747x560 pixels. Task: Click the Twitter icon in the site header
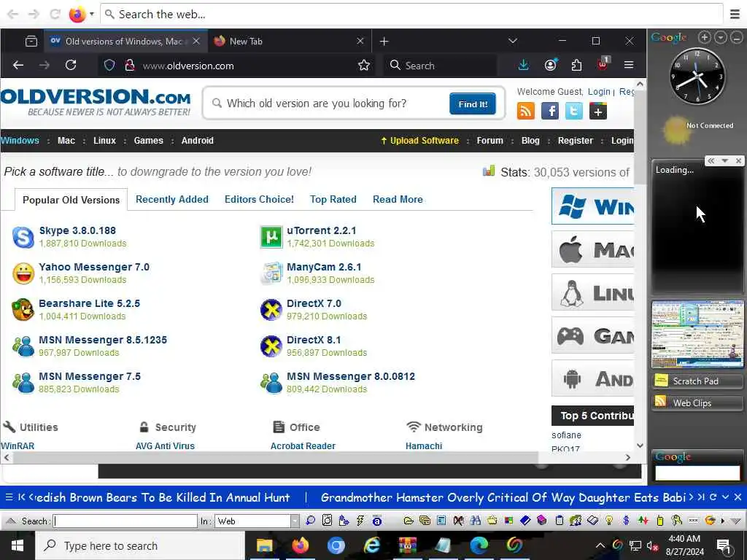(x=573, y=112)
